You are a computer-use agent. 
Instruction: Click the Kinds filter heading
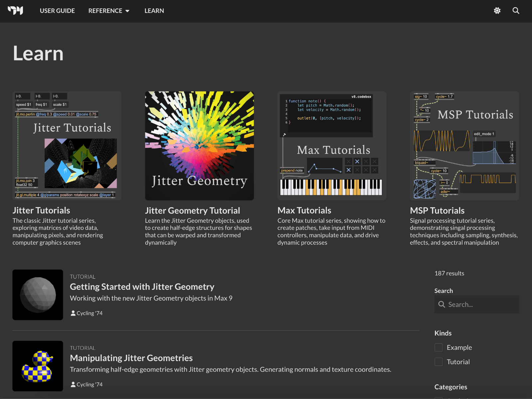pyautogui.click(x=443, y=333)
